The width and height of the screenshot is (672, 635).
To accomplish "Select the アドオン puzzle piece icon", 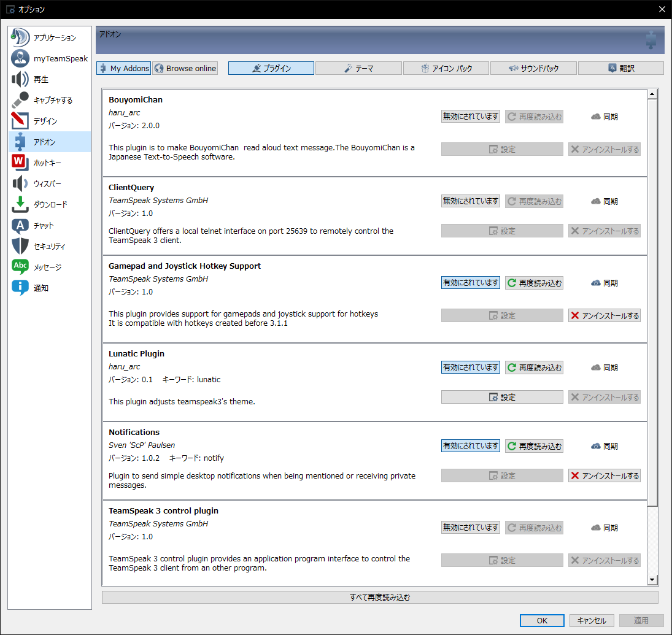I will (20, 142).
